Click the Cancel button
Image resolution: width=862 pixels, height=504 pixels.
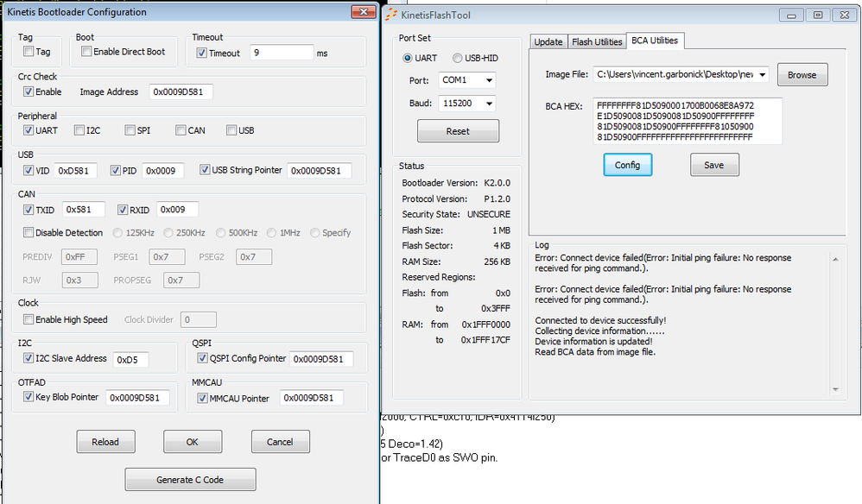pyautogui.click(x=281, y=441)
